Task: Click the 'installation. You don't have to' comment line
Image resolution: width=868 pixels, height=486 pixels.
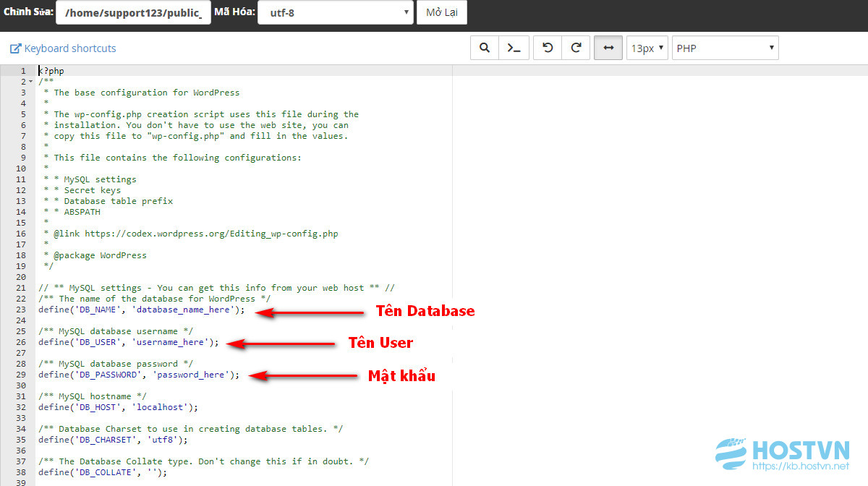Action: (196, 125)
